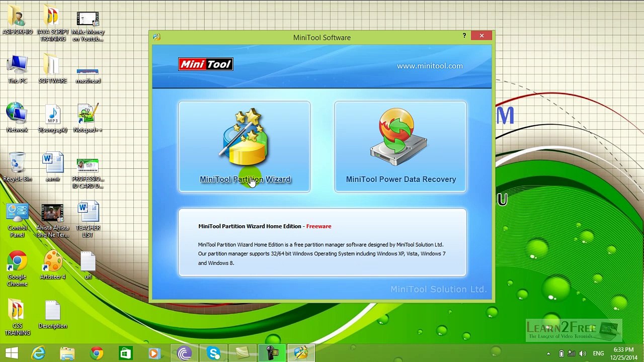644x362 pixels.
Task: Switch the ENG input language indicator
Action: tap(598, 353)
